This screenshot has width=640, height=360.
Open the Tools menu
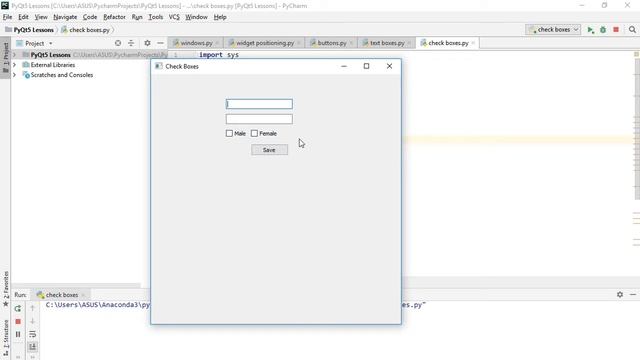tap(156, 17)
